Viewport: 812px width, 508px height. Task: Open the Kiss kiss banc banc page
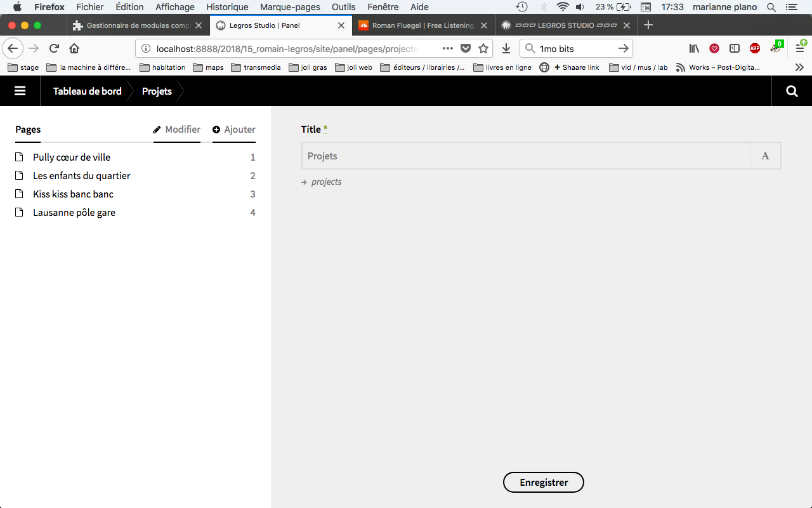73,194
